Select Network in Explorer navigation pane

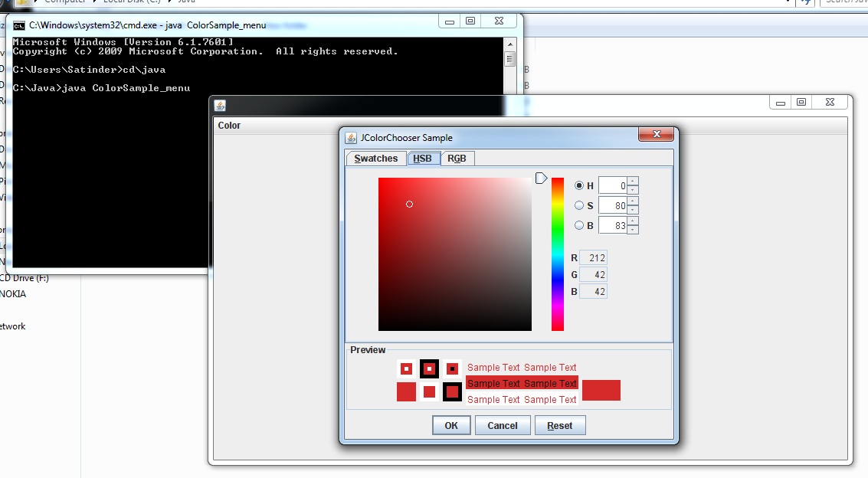click(x=13, y=326)
